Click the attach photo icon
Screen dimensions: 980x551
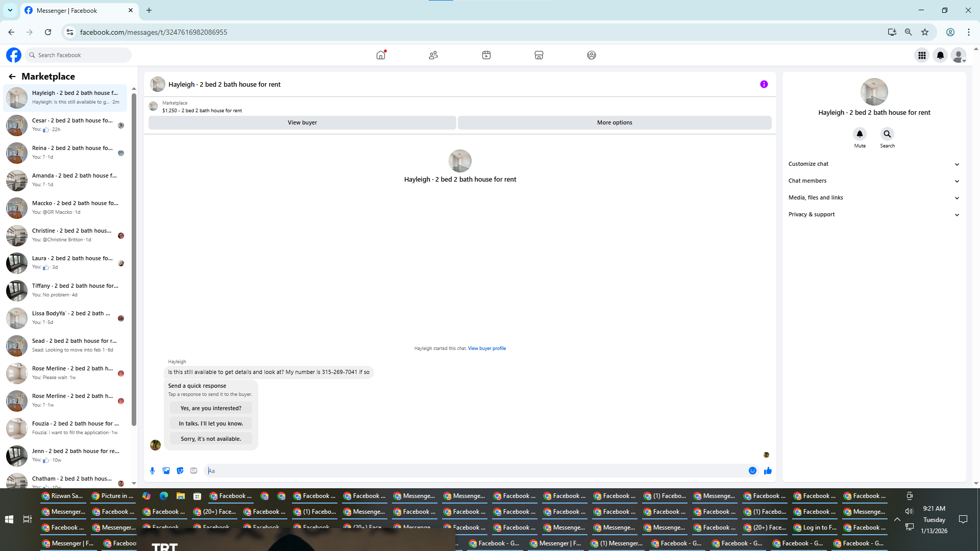166,471
